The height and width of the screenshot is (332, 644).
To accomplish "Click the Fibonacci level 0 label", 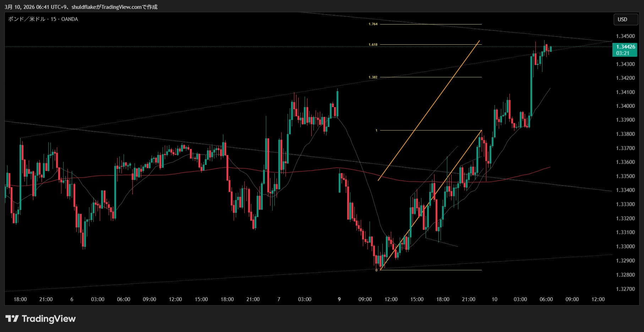I will (x=376, y=270).
